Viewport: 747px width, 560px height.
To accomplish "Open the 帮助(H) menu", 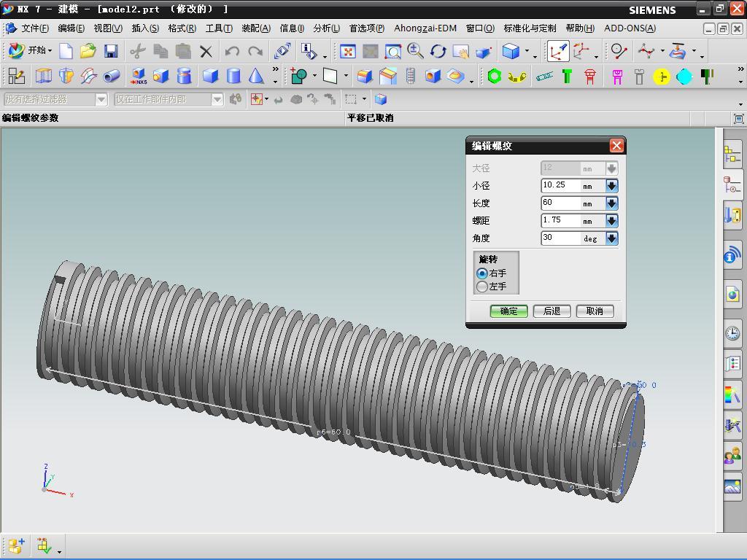I will (x=580, y=28).
